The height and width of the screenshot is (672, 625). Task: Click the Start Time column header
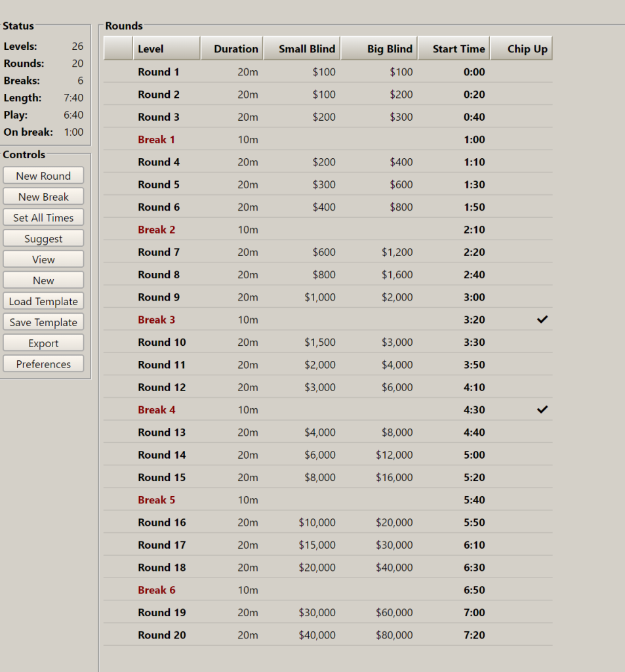click(x=454, y=49)
